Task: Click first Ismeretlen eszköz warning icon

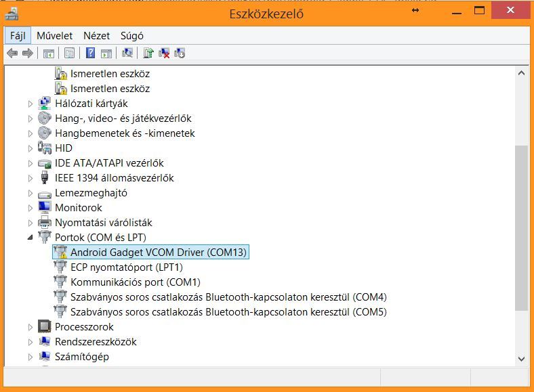Action: (60, 73)
